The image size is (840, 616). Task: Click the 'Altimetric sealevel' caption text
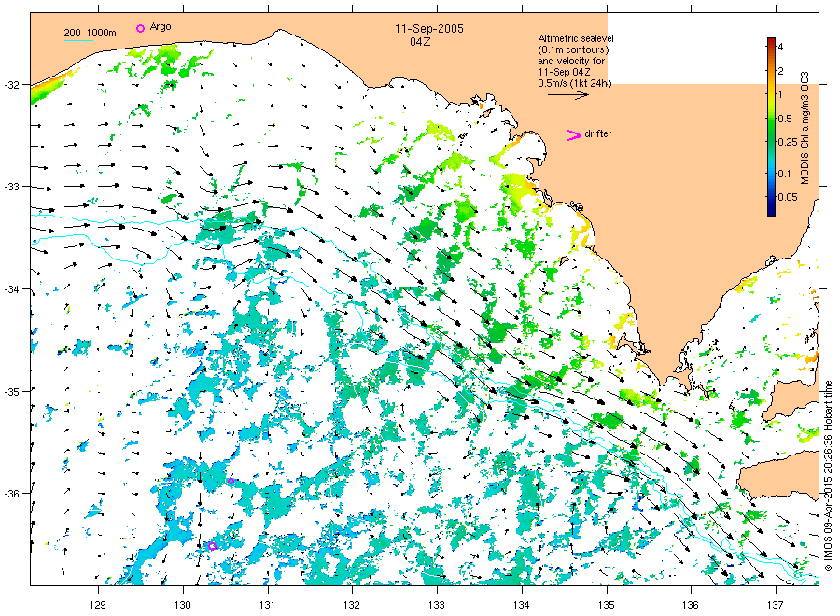click(x=576, y=38)
